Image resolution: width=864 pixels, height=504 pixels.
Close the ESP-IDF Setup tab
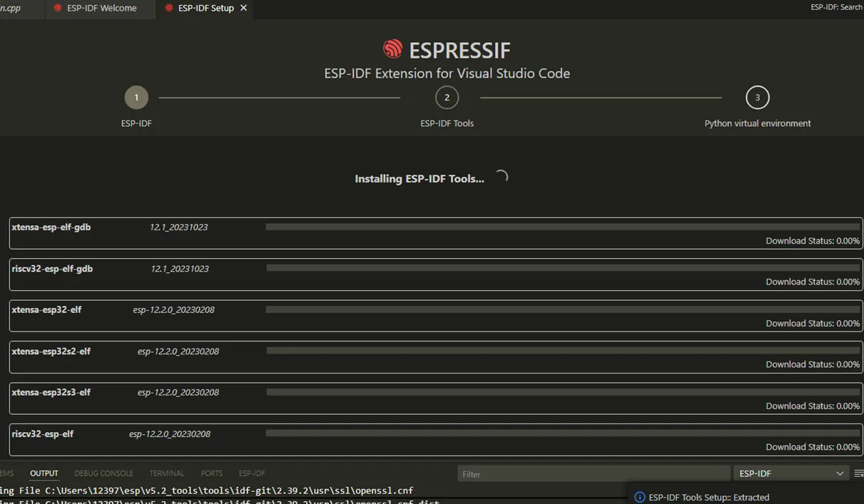pos(244,8)
